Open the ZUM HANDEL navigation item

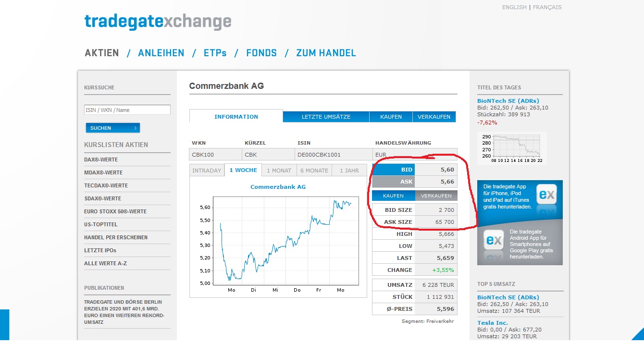pos(326,53)
